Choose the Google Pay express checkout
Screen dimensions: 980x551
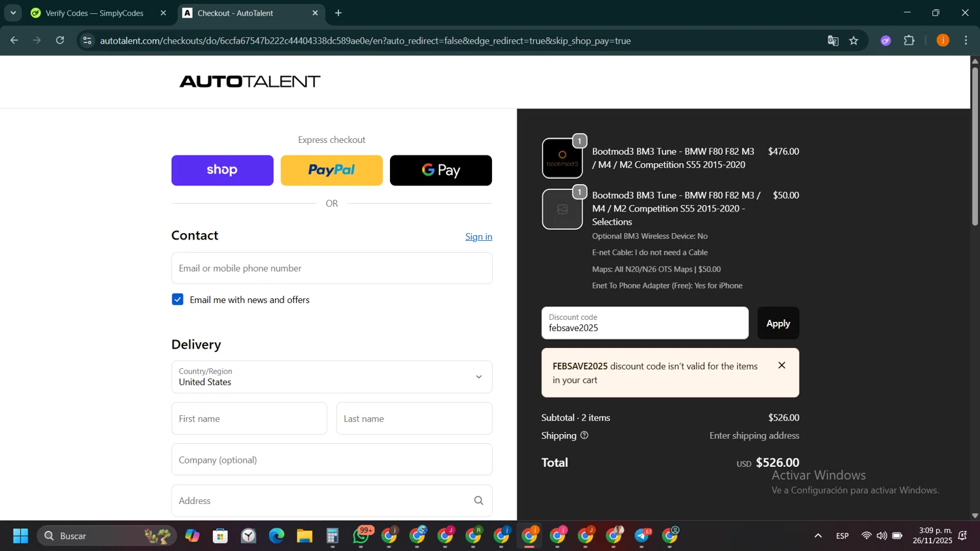click(441, 170)
